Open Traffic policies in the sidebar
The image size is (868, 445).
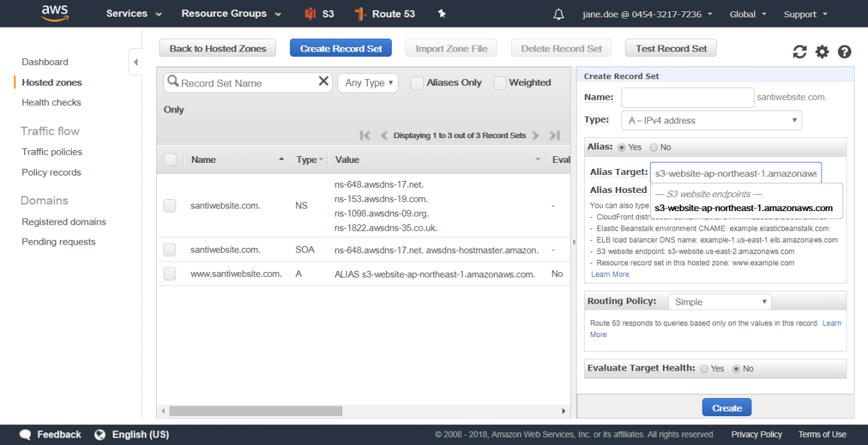[x=52, y=152]
